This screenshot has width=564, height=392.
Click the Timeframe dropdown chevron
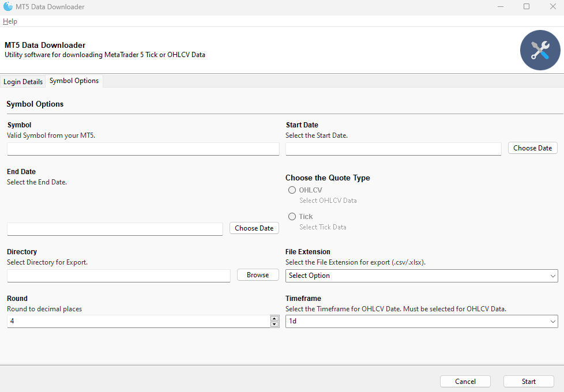553,321
